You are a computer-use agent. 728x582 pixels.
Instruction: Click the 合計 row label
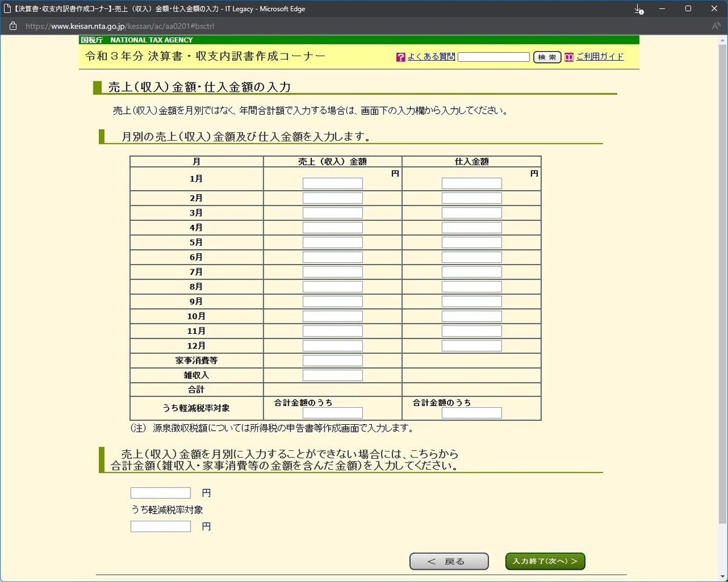click(x=196, y=390)
